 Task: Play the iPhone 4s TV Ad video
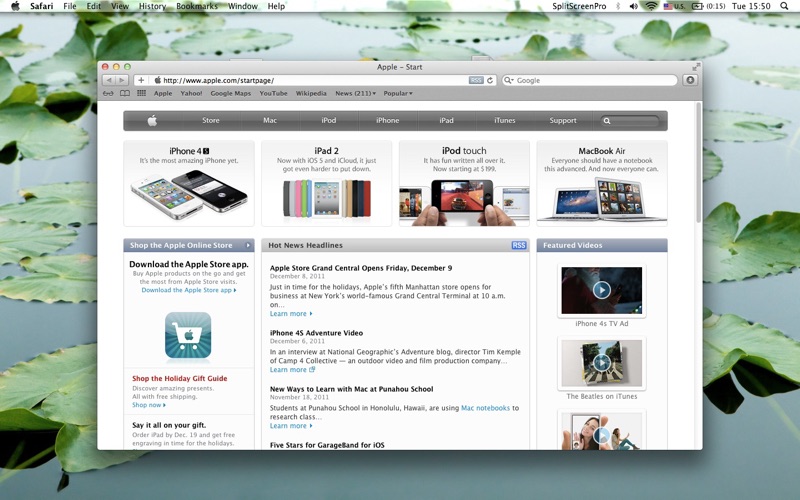(x=602, y=290)
